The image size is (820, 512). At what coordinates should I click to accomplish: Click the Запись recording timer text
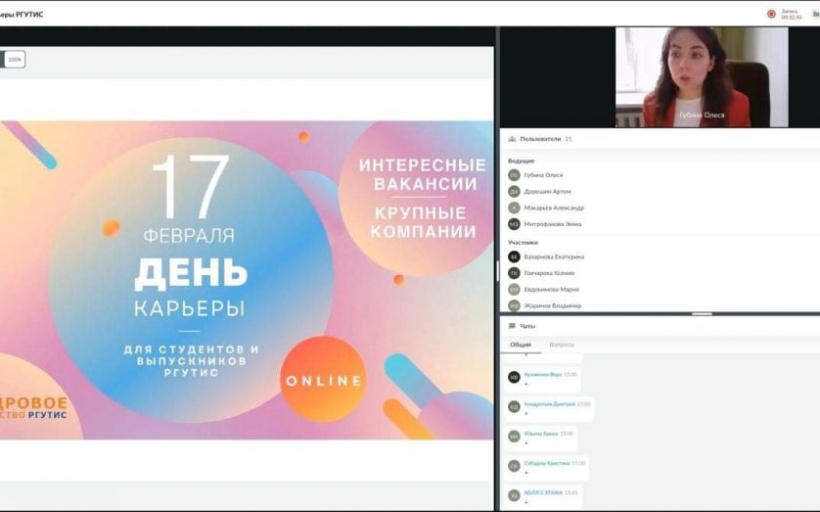coord(791,14)
